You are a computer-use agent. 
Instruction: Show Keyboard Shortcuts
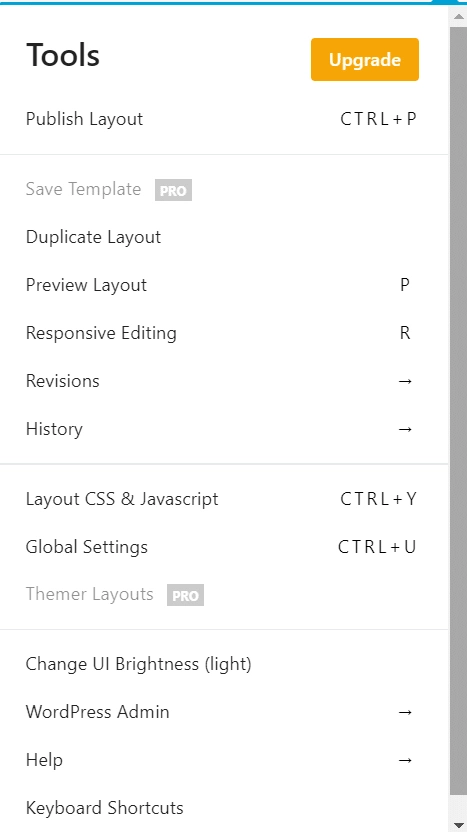[x=224, y=808]
